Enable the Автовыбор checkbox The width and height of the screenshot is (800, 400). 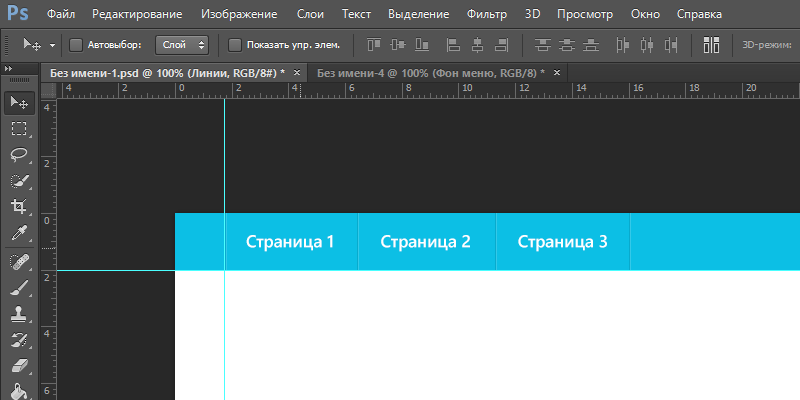click(x=77, y=45)
